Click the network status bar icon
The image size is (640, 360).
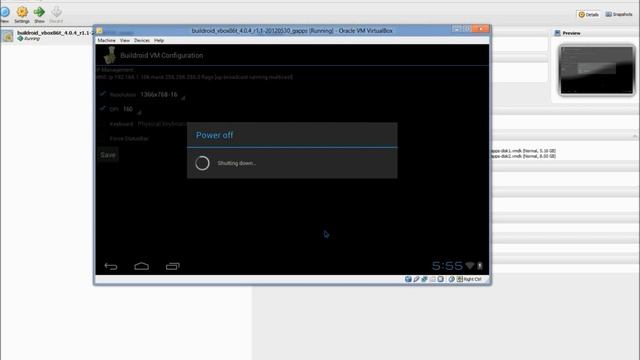point(424,279)
